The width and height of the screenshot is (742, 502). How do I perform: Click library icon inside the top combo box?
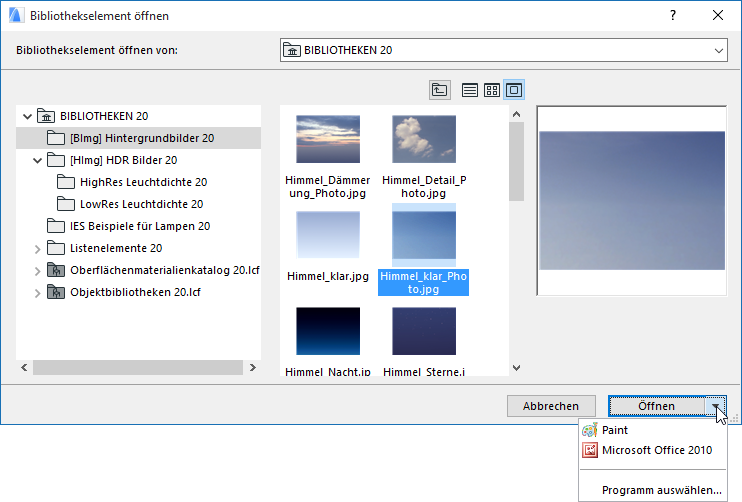click(x=292, y=50)
